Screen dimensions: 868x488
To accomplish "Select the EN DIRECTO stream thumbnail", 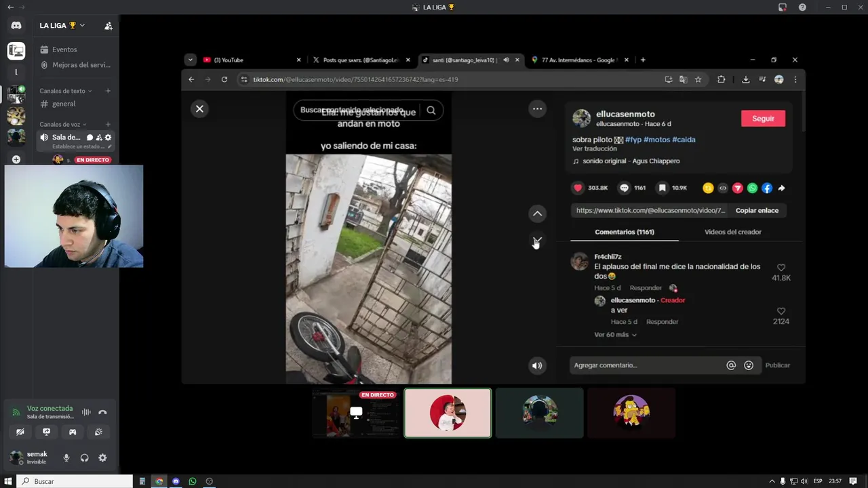I will 356,413.
